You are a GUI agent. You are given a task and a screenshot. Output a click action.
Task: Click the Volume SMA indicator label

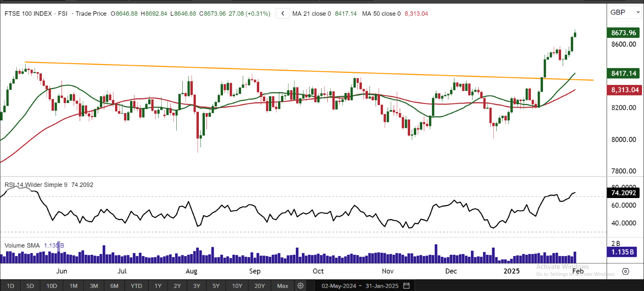[22, 246]
